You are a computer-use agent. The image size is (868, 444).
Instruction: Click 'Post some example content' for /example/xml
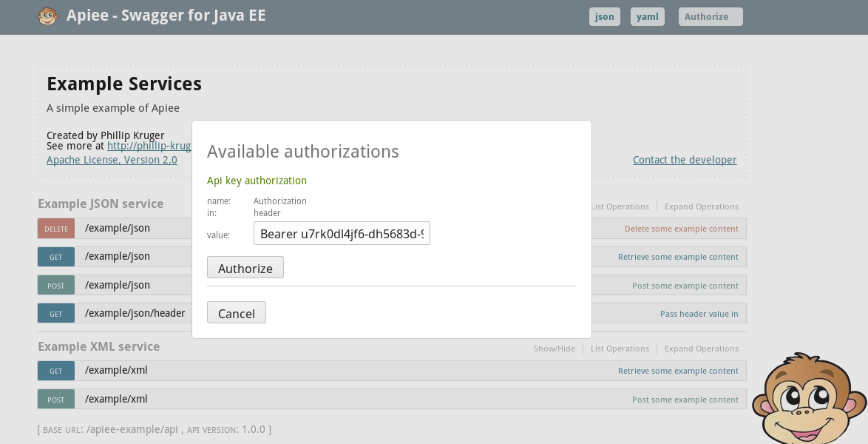tap(685, 400)
